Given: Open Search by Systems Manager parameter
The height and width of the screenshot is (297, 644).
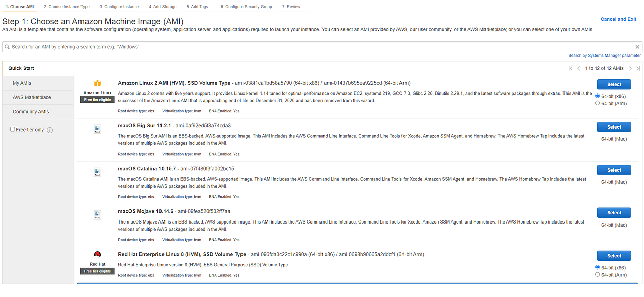Looking at the screenshot, I should click(604, 55).
